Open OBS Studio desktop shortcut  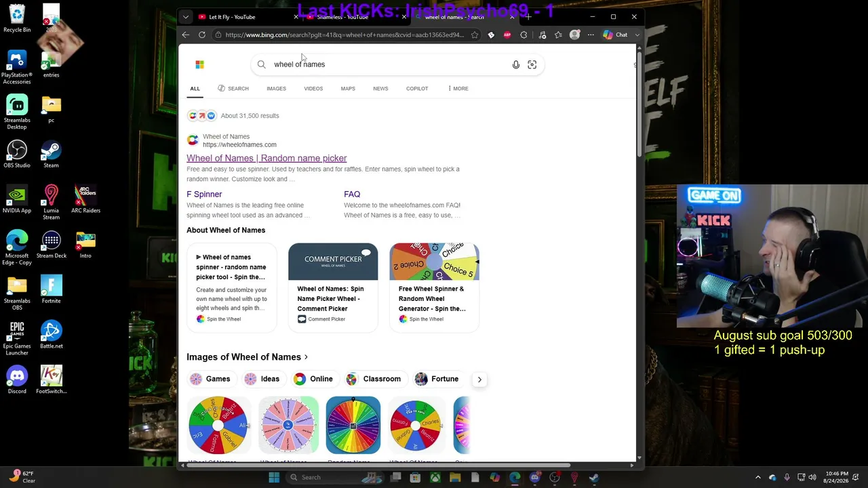point(17,155)
